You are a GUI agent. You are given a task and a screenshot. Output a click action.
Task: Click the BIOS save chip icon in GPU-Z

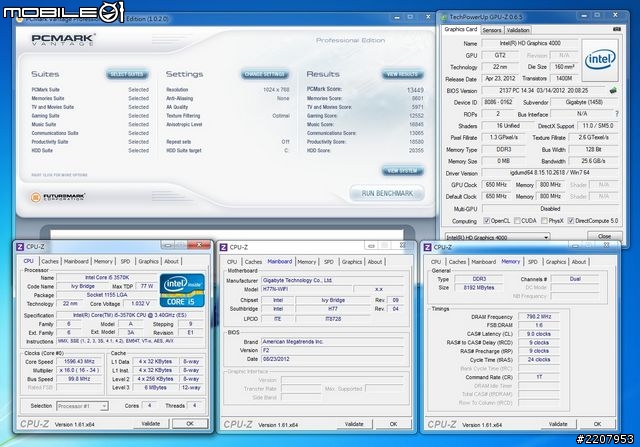[613, 90]
